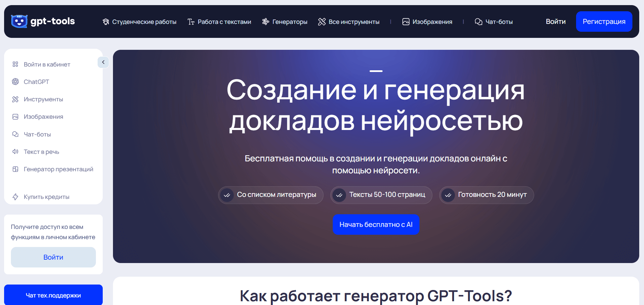Click the sidebar Чат-боты bubbles icon
The width and height of the screenshot is (644, 305).
point(15,134)
